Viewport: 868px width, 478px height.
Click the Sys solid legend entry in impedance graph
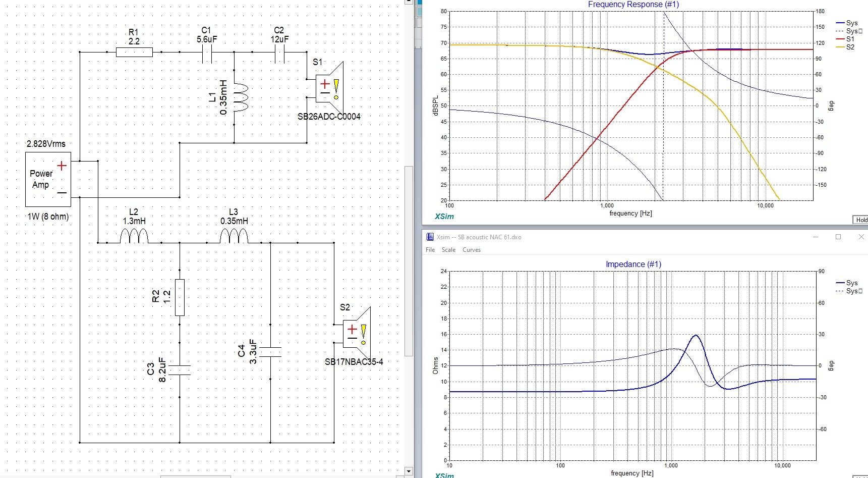[x=847, y=283]
